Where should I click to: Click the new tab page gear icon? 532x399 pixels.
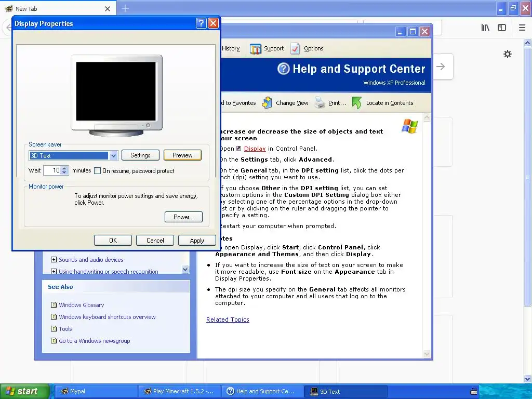pos(507,54)
